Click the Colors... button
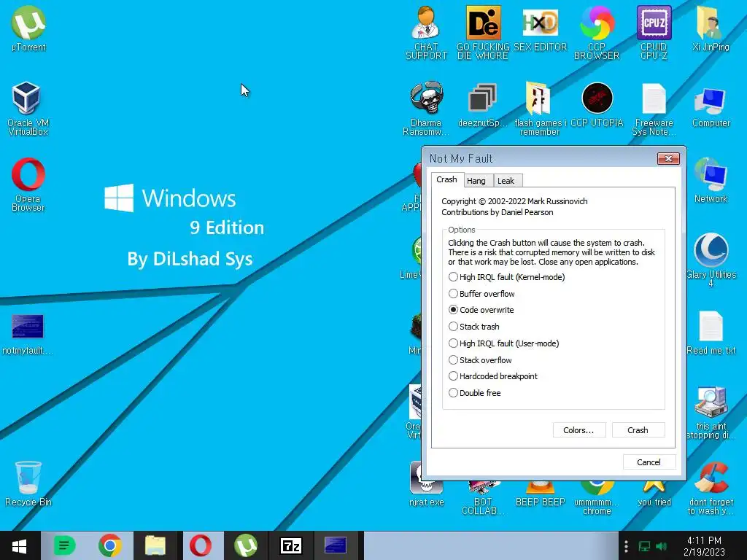This screenshot has width=747, height=560. (x=578, y=430)
